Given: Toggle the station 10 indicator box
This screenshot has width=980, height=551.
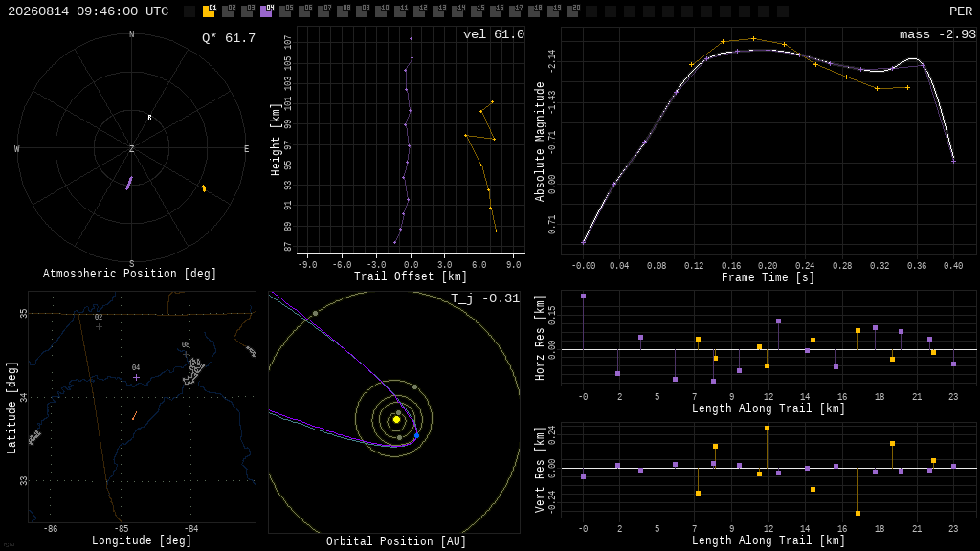Looking at the screenshot, I should point(381,11).
